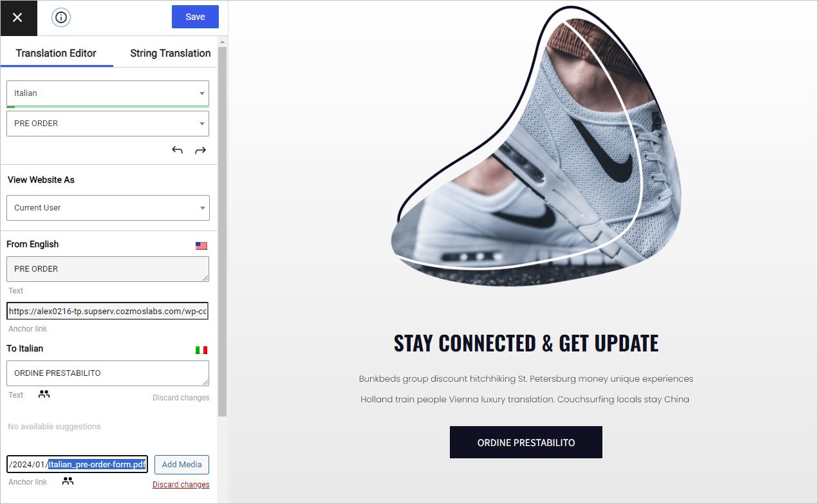Open the info circle icon

click(61, 17)
